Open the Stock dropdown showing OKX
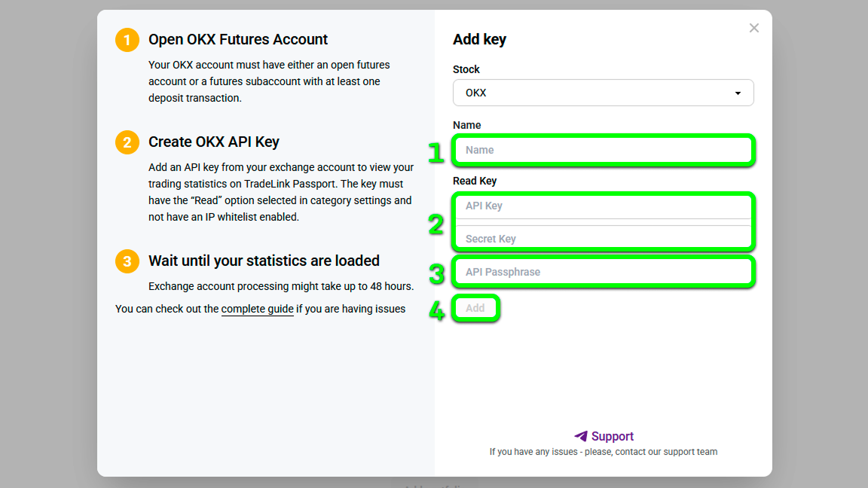The image size is (868, 488). point(603,93)
